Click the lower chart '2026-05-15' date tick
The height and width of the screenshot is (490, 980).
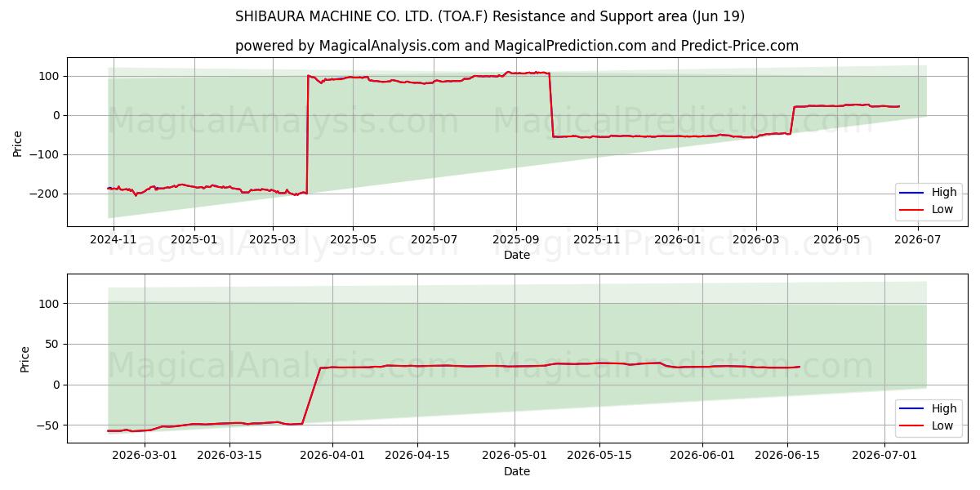[599, 455]
